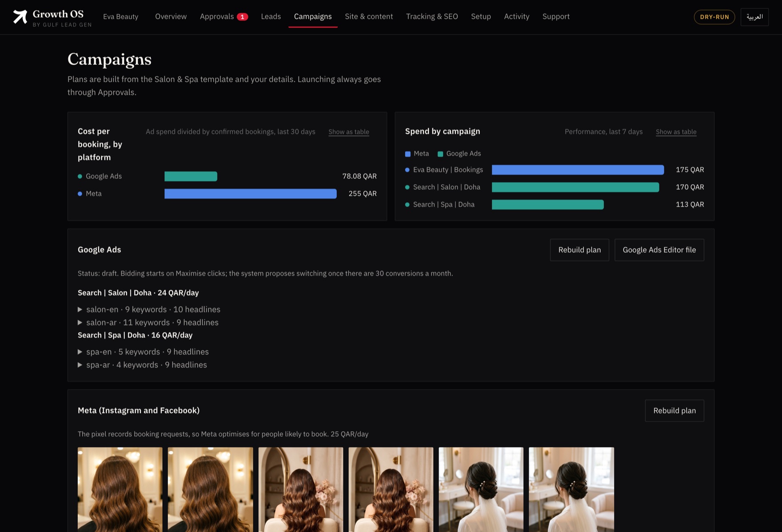This screenshot has width=782, height=532.
Task: Click Rebuild plan in Google Ads section
Action: (579, 250)
